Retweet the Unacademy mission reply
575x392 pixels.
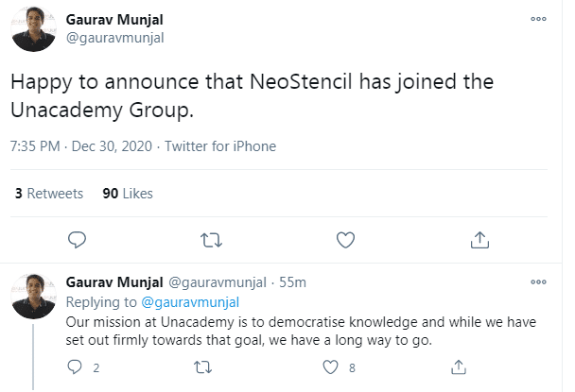201,366
